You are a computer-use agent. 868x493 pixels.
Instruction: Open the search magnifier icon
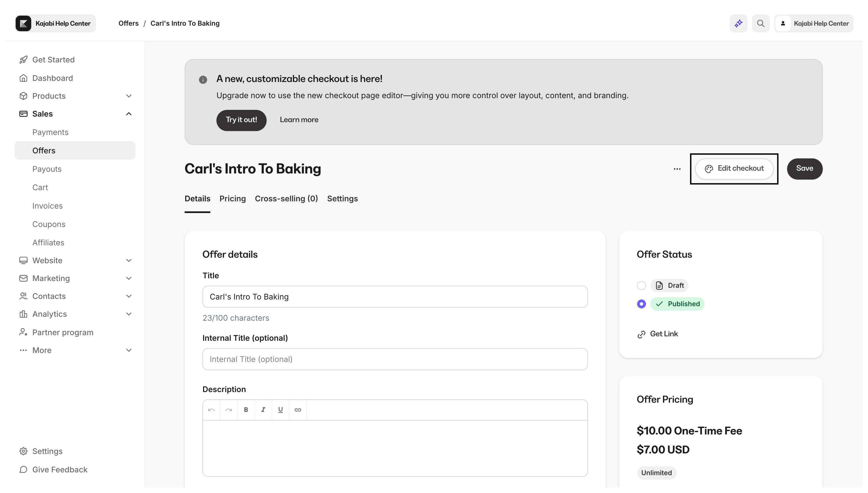click(761, 23)
